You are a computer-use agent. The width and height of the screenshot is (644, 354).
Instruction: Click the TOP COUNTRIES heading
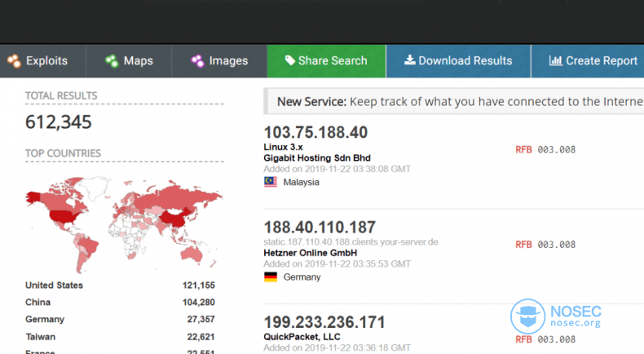pyautogui.click(x=63, y=153)
